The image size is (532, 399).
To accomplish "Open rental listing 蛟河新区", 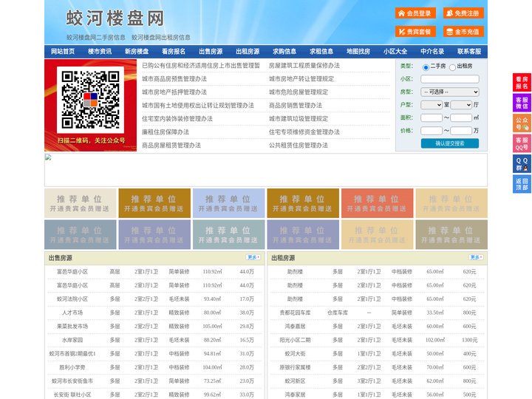I will pos(295,381).
